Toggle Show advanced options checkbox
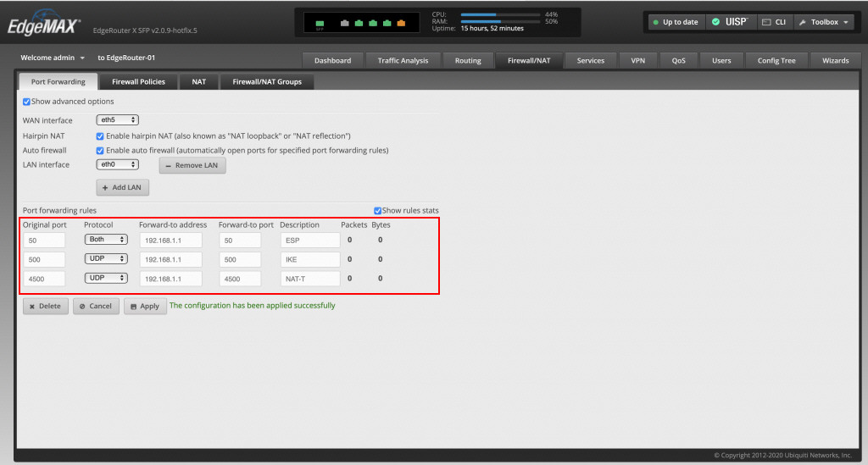The width and height of the screenshot is (868, 465). [26, 102]
